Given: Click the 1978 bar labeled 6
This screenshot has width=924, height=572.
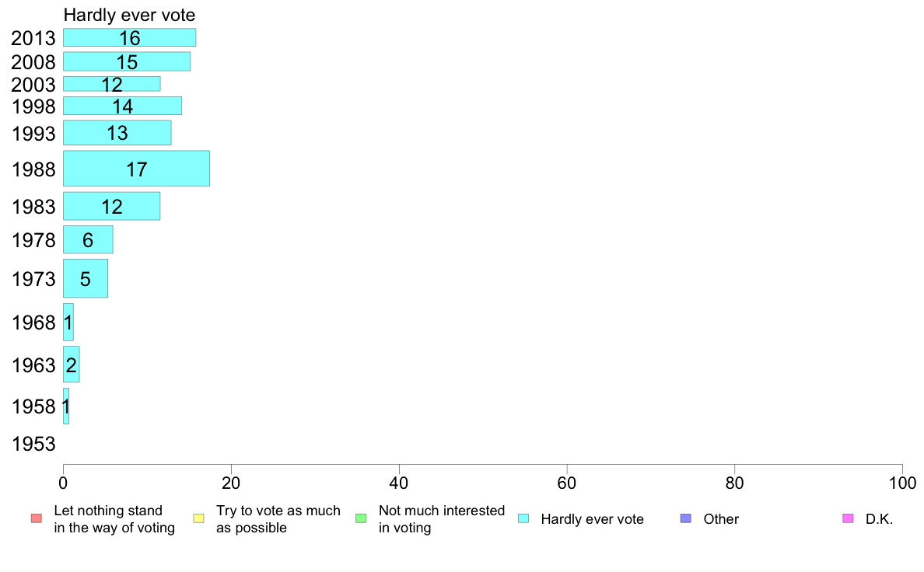Looking at the screenshot, I should click(x=89, y=239).
